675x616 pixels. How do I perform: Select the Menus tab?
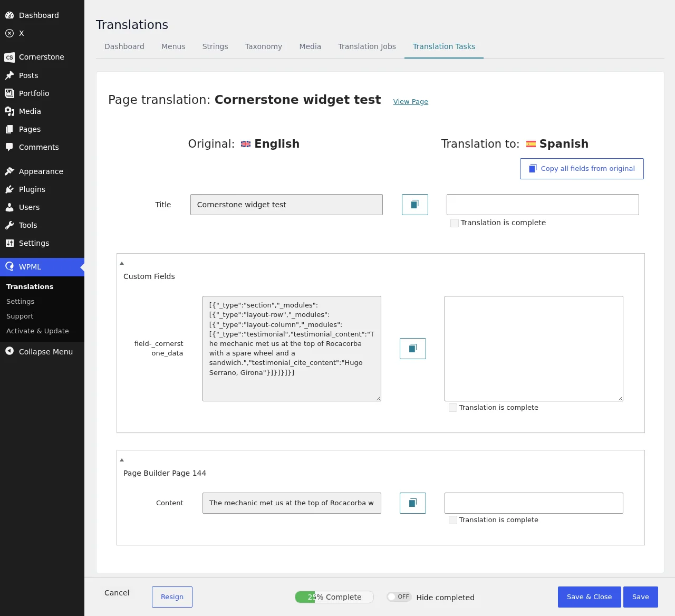coord(173,46)
